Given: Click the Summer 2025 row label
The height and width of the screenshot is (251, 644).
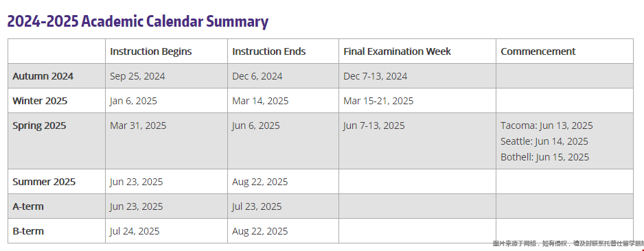Looking at the screenshot, I should click(44, 182).
